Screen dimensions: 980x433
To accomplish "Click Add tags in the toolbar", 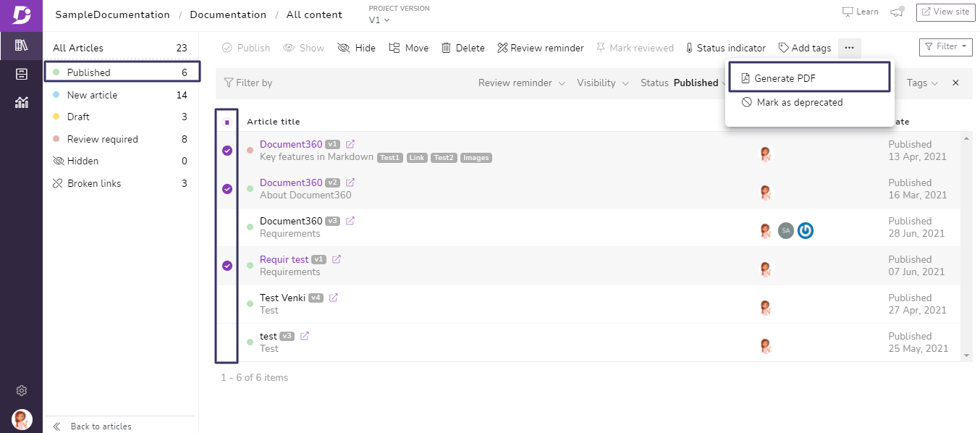I will click(x=805, y=48).
